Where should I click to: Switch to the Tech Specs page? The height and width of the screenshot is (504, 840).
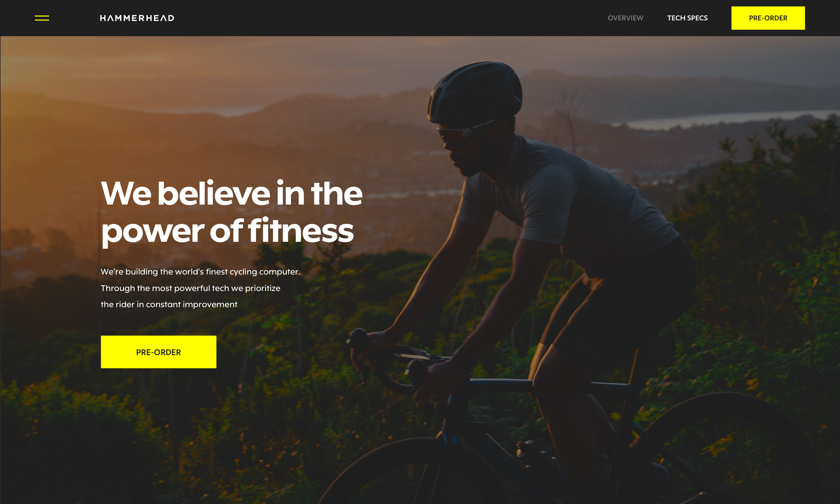click(x=687, y=18)
